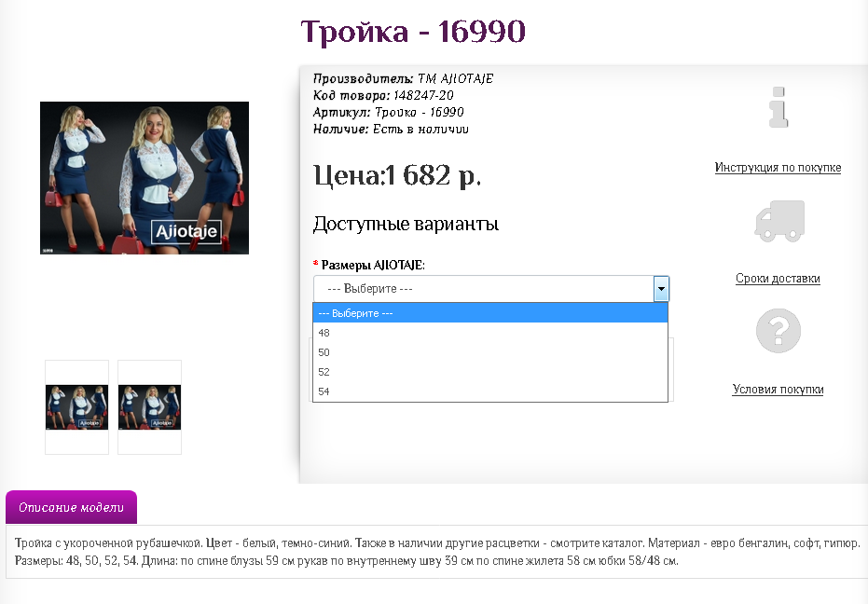868x604 pixels.
Task: Click the Размеры AJIOTAJE select box
Action: [x=491, y=288]
